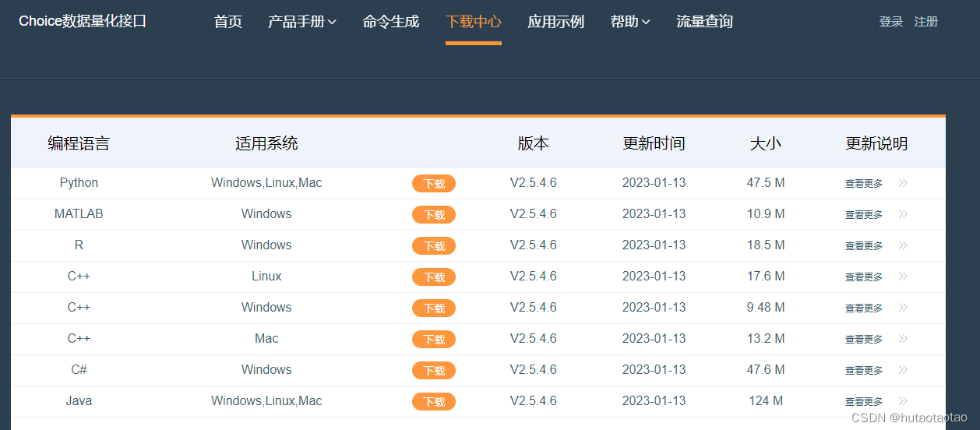This screenshot has height=430, width=980.
Task: Click the Choice数据量化接口 logo text
Action: (83, 21)
